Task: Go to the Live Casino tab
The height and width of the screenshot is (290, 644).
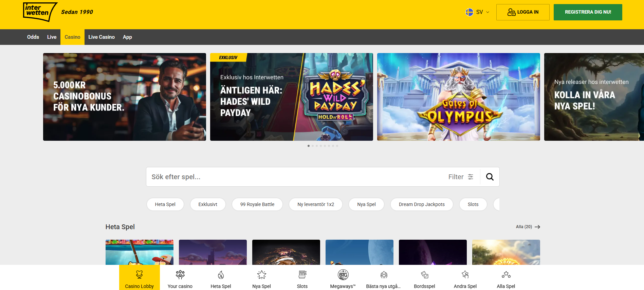Action: [x=102, y=37]
